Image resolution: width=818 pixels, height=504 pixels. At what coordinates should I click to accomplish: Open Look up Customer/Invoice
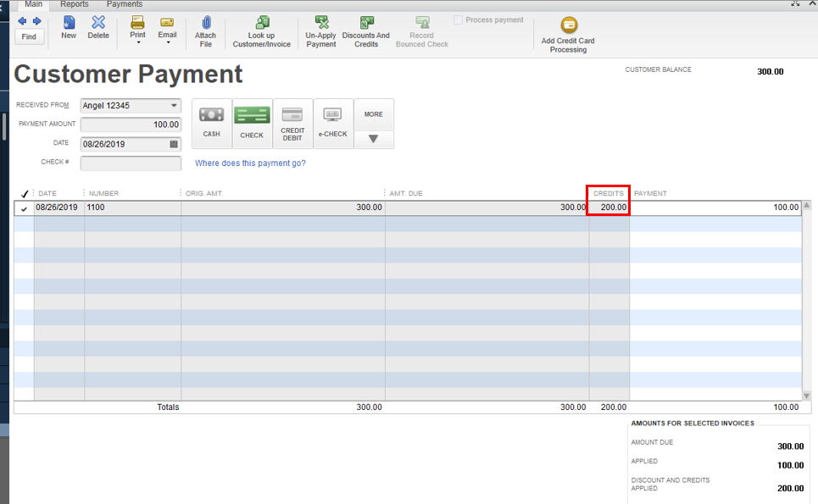(261, 31)
